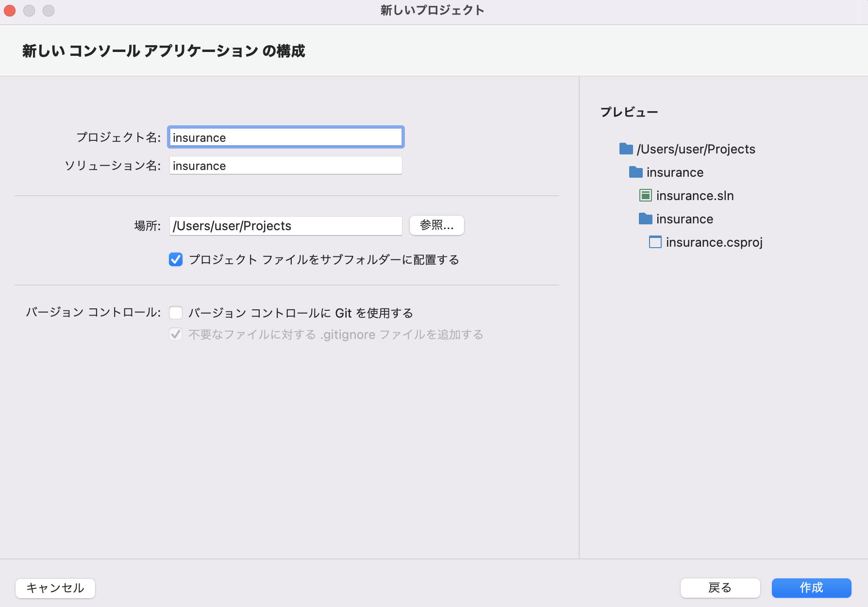Select the insurance solution folder icon above insurance.sln

click(636, 172)
